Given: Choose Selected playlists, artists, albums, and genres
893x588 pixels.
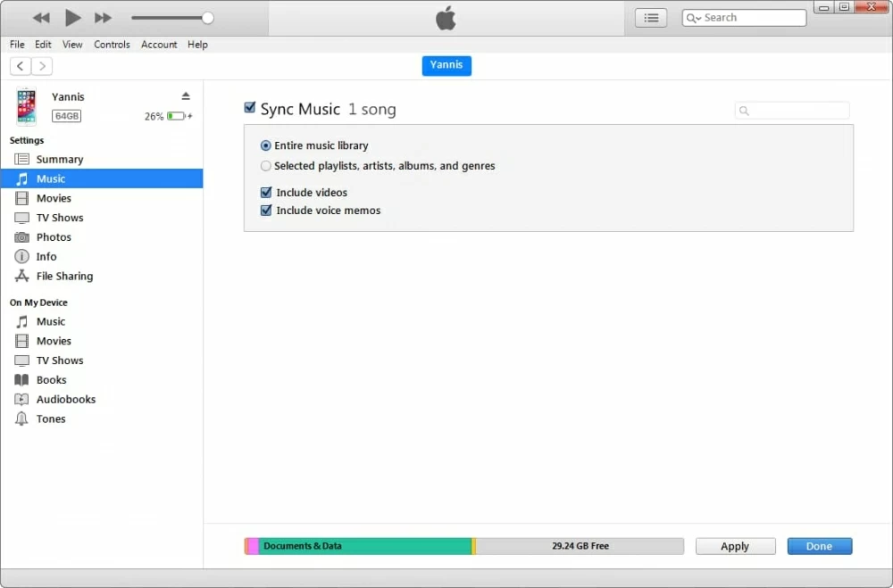Looking at the screenshot, I should click(x=265, y=165).
